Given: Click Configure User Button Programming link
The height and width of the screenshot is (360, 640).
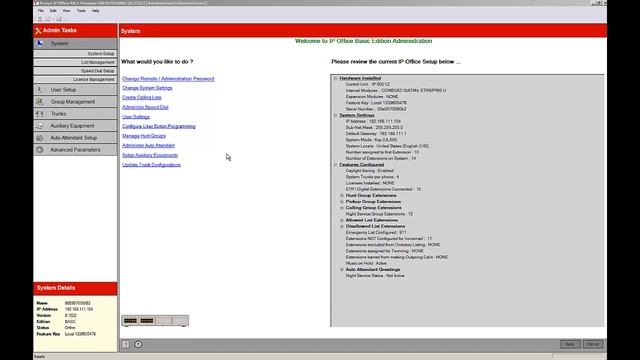Looking at the screenshot, I should point(159,126).
